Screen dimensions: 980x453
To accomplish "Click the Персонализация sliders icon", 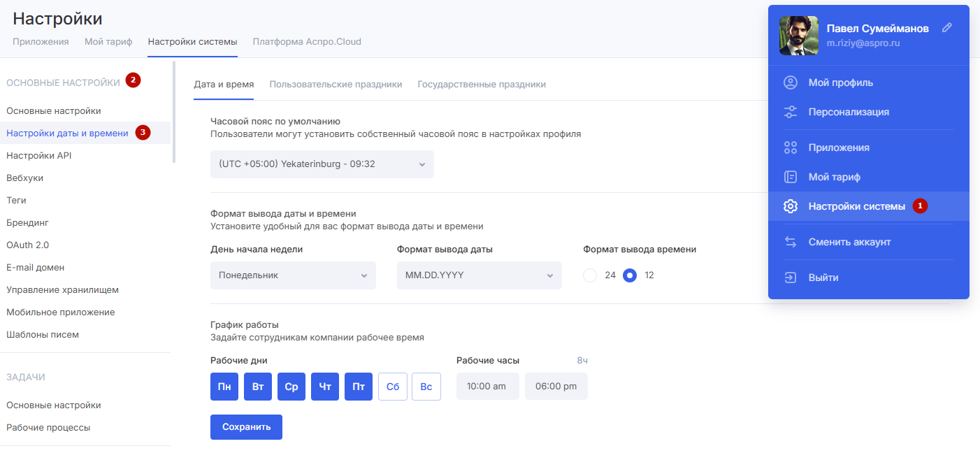I will [x=791, y=112].
